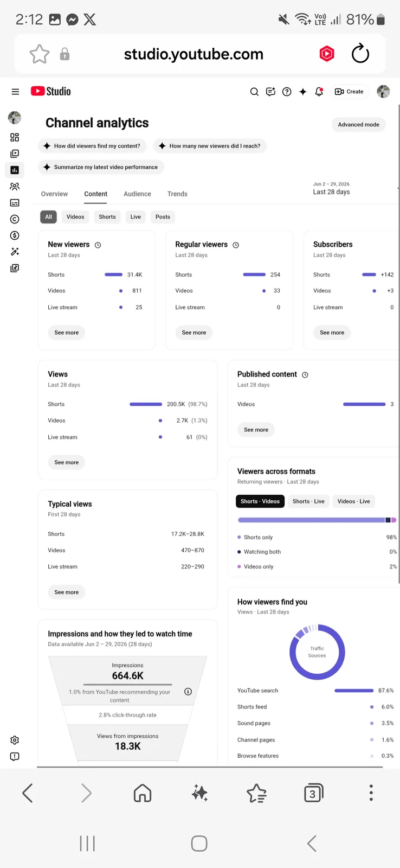Click the lock site info icon
This screenshot has height=868, width=400.
pos(64,54)
